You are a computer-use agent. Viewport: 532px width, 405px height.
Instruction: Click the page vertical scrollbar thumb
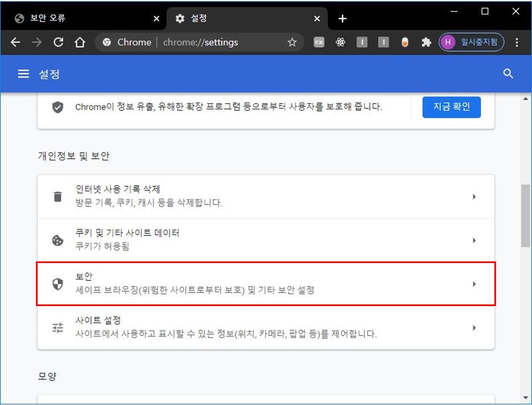(x=525, y=216)
